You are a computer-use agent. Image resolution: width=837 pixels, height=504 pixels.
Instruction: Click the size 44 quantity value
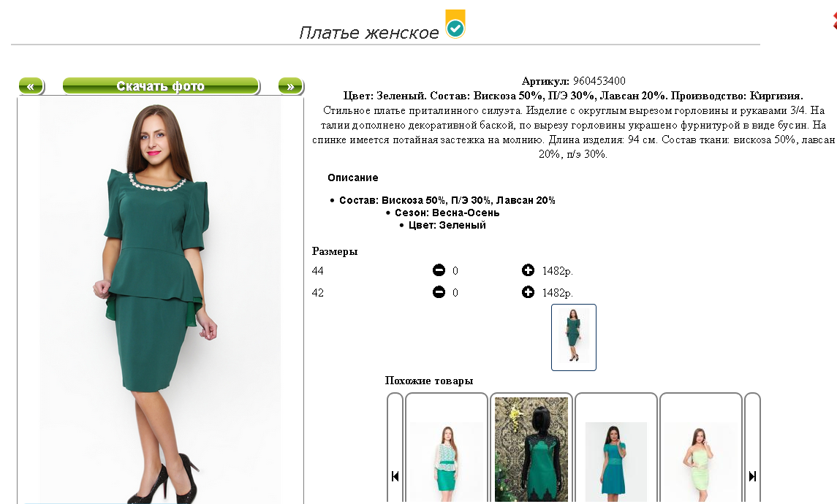click(455, 271)
